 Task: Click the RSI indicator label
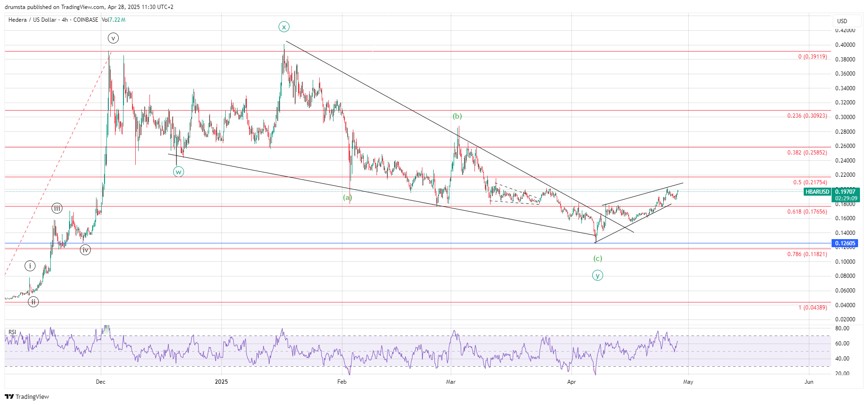(x=12, y=332)
